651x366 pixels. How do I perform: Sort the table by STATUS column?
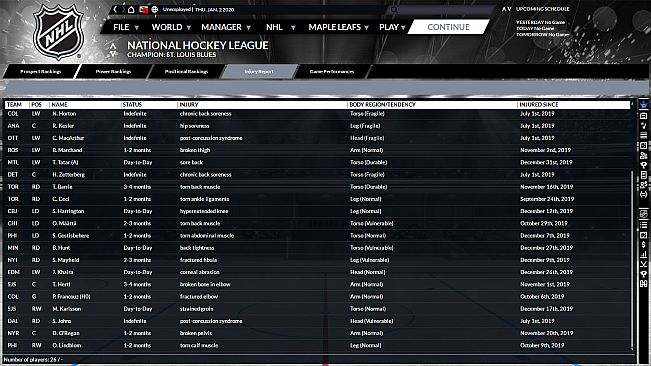tap(132, 105)
